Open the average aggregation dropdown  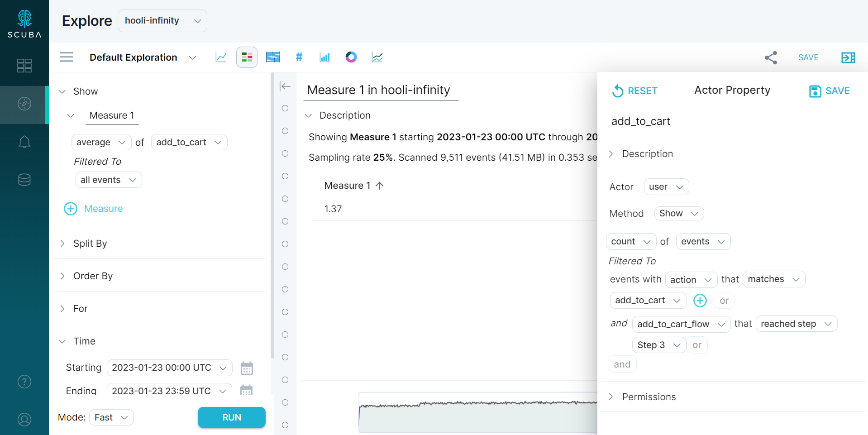[101, 142]
